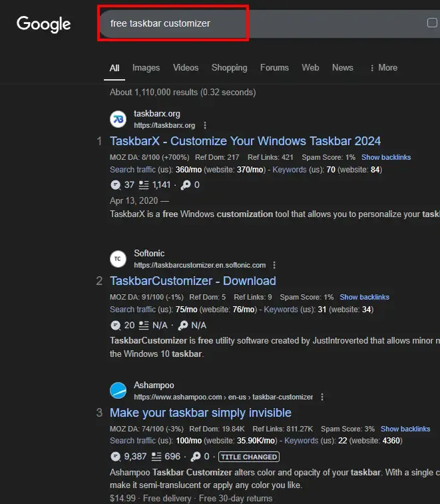Click the Keywords link under Ashampoo result
The height and width of the screenshot is (504, 440).
click(x=301, y=441)
